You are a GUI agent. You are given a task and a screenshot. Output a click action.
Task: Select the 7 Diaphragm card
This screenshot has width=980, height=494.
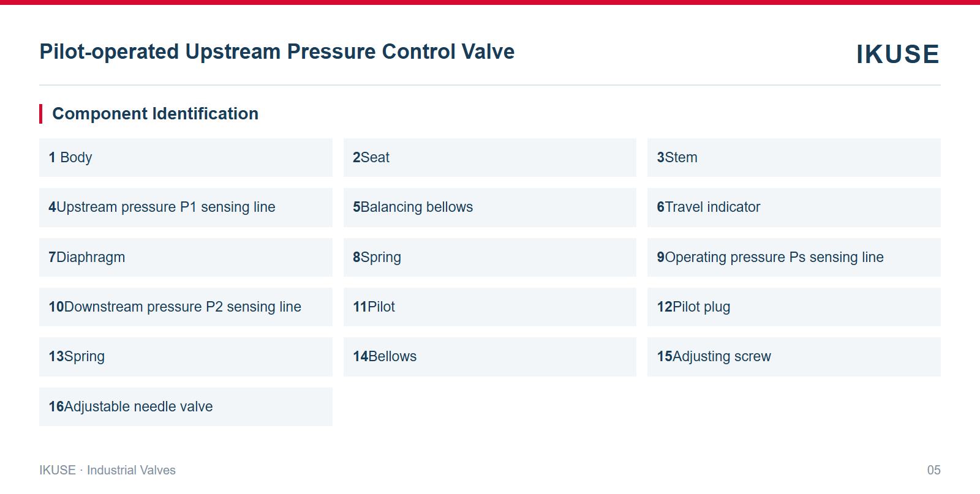(x=186, y=257)
